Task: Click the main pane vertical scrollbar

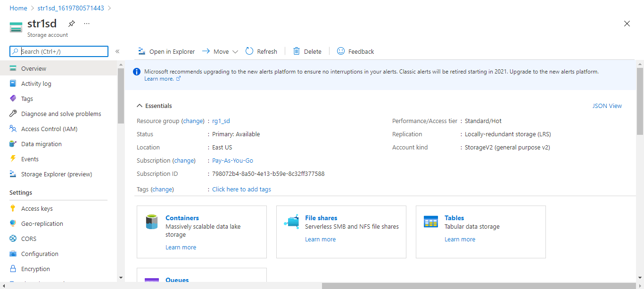Action: [x=640, y=101]
